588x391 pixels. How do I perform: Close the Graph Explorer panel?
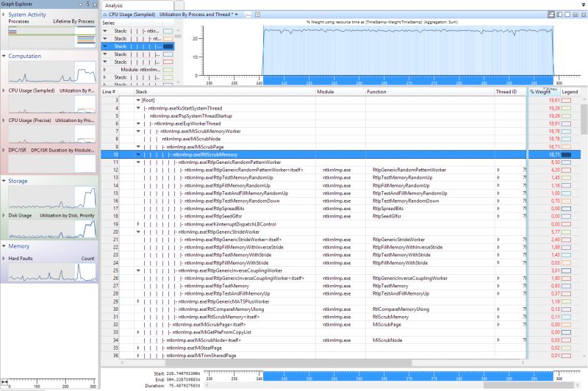point(95,4)
